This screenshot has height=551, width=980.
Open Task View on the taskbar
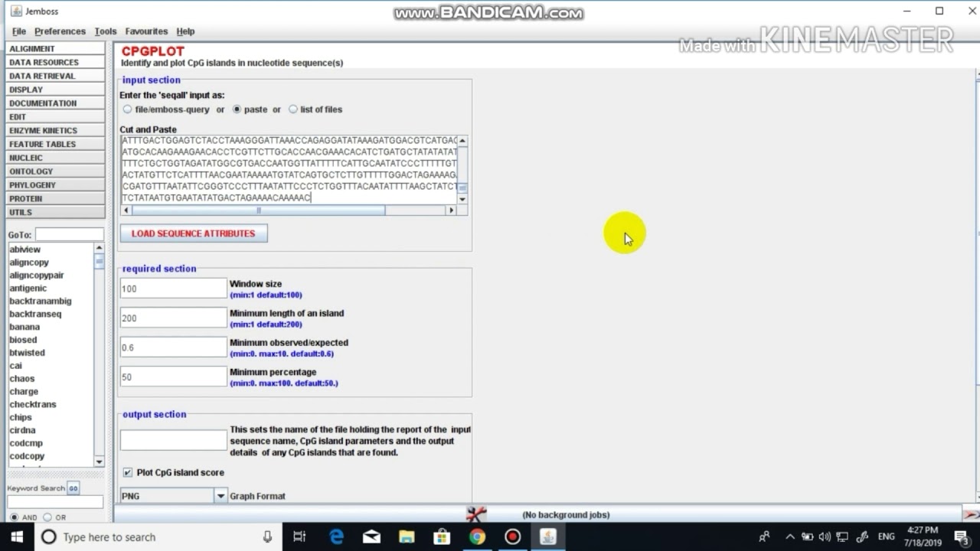(x=299, y=537)
